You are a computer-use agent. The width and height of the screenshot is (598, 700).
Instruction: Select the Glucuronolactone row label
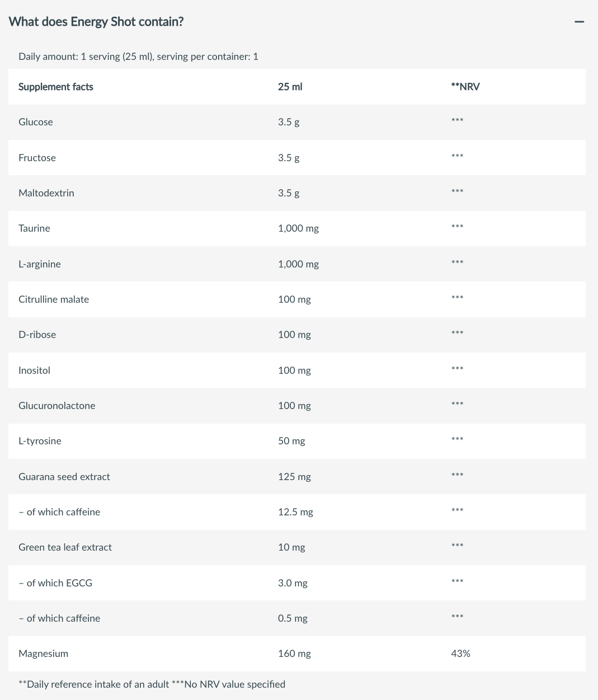[57, 406]
